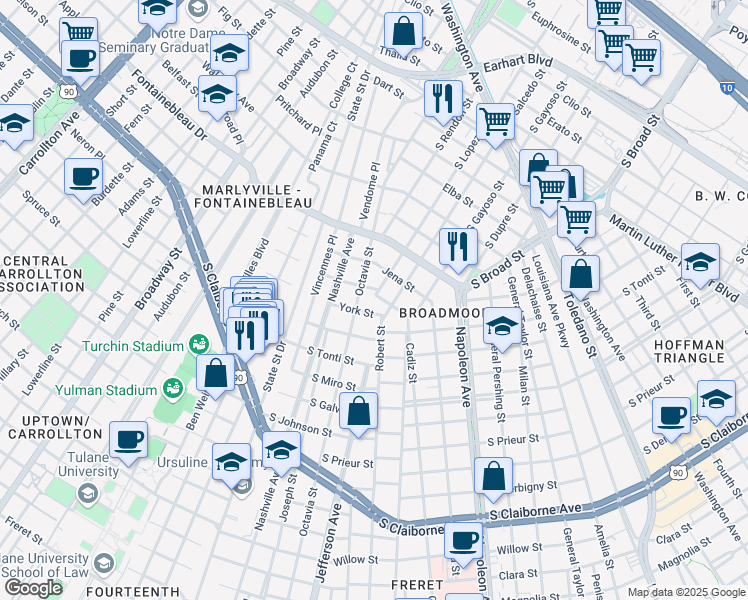The height and width of the screenshot is (600, 748).
Task: Click the Tulane School of Law pin
Action: 104,563
